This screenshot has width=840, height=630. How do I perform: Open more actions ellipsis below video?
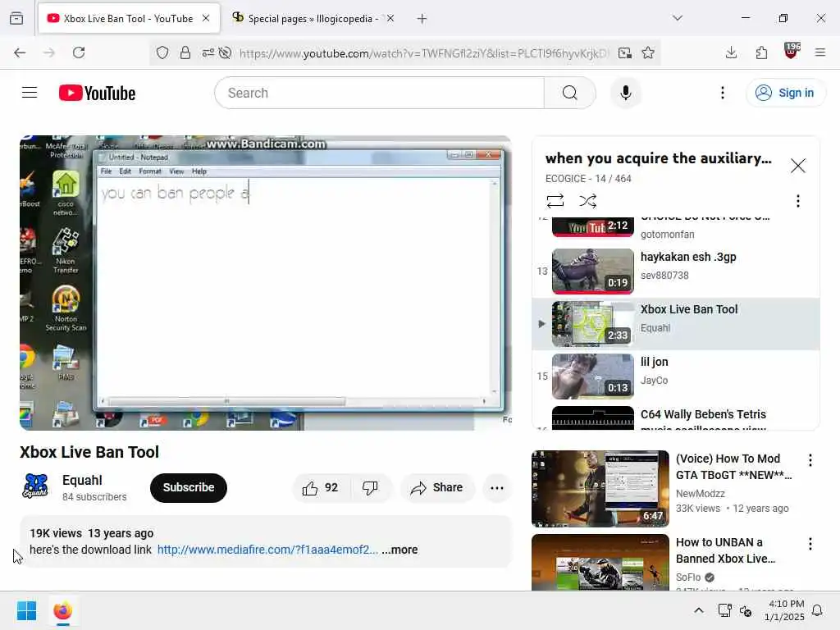[496, 488]
